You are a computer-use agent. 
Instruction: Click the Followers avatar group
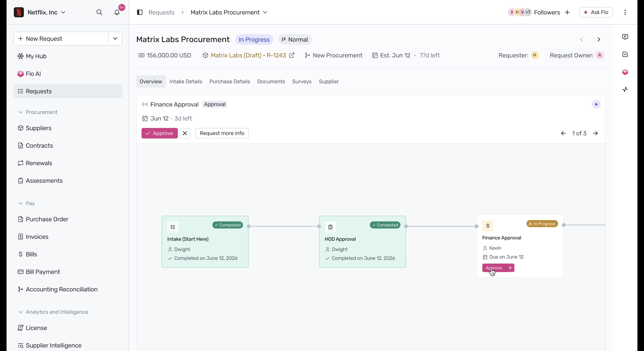pos(520,12)
